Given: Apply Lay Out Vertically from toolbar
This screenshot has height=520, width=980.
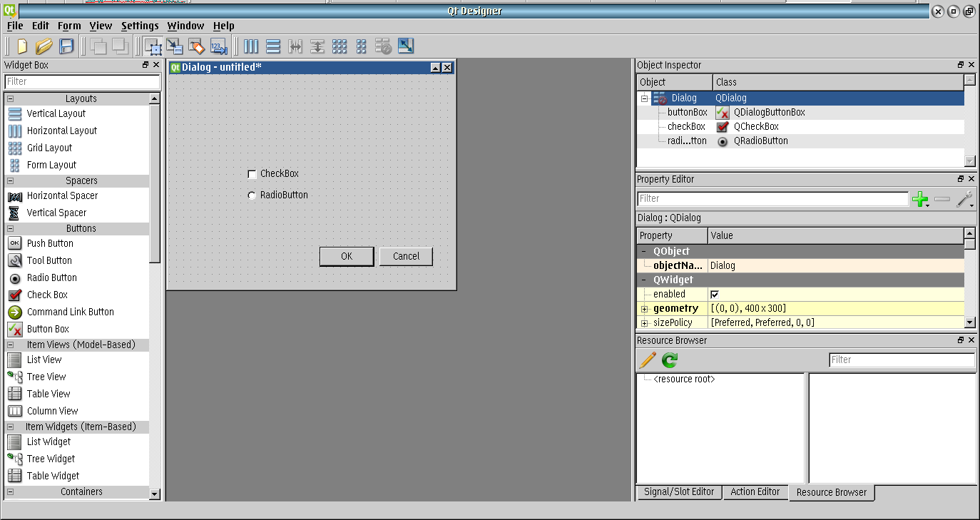Looking at the screenshot, I should tap(273, 46).
